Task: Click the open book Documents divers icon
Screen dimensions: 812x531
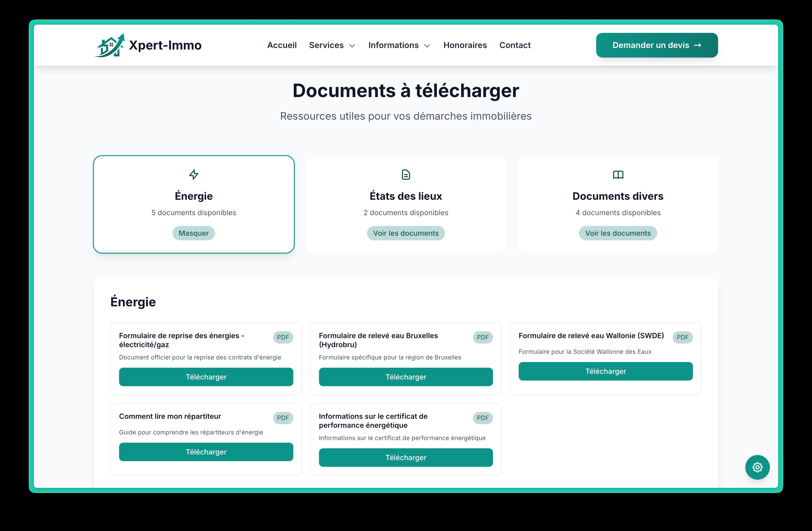Action: [618, 175]
